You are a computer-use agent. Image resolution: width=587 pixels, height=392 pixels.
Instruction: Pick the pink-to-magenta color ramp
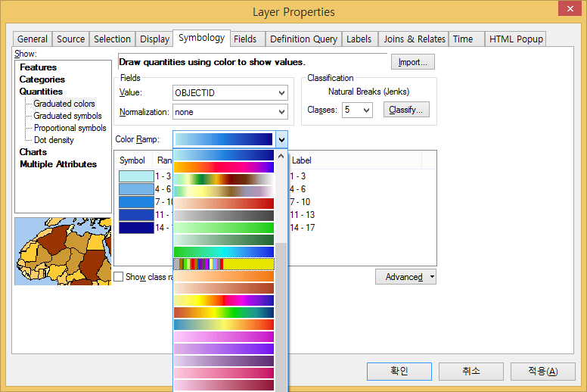pos(224,337)
